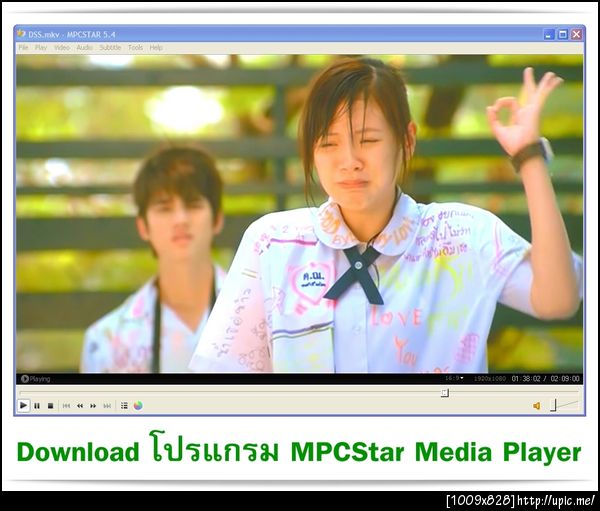600x511 pixels.
Task: Click the seek bar position handle
Action: [x=444, y=393]
